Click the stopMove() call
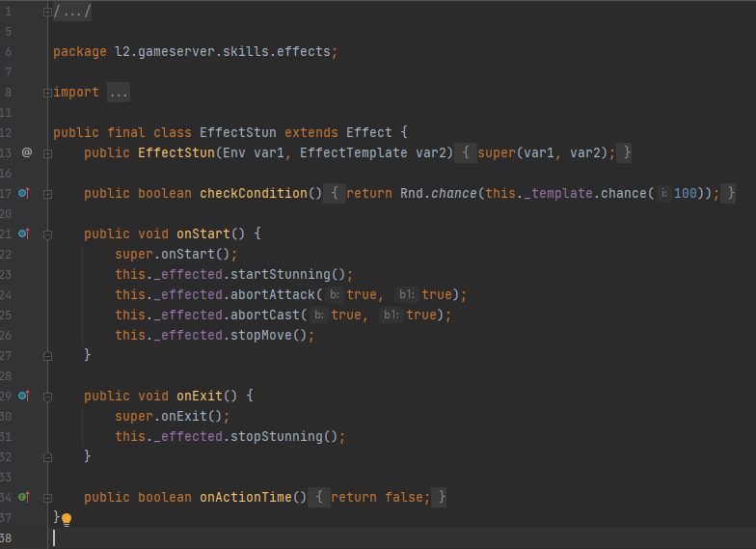 click(x=268, y=336)
